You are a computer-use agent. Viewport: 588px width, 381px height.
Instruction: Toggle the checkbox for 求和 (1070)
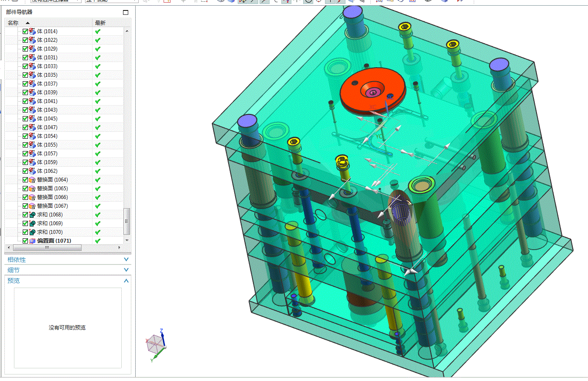25,232
